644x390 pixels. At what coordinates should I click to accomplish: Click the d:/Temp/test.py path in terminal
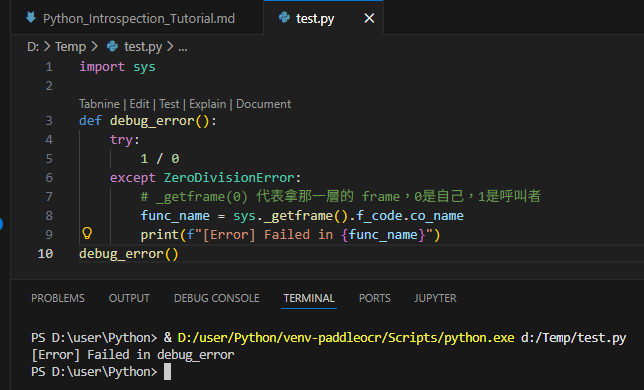574,337
